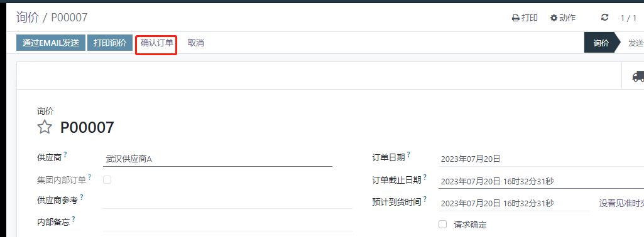This screenshot has height=237, width=644.
Task: Click the refresh icon near 1 / 1
Action: pos(604,18)
